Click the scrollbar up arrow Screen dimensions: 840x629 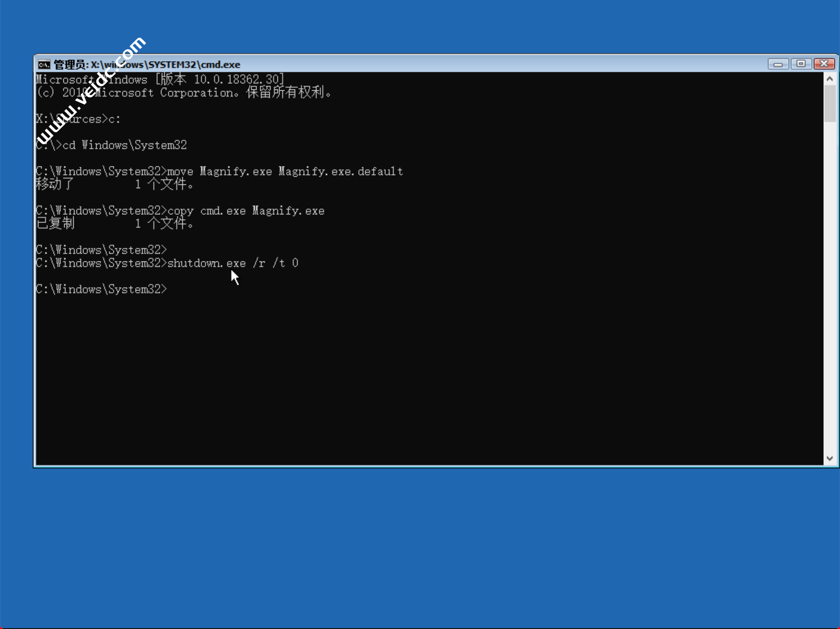click(x=830, y=79)
